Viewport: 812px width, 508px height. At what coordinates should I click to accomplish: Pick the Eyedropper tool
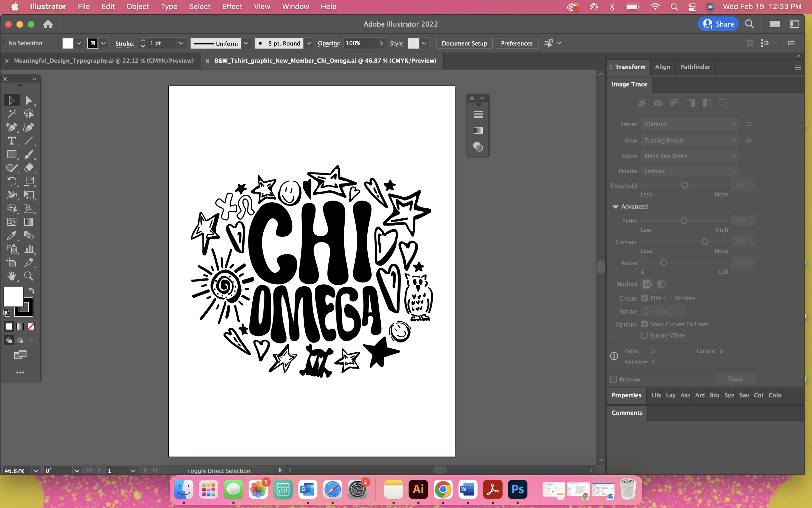pyautogui.click(x=11, y=236)
